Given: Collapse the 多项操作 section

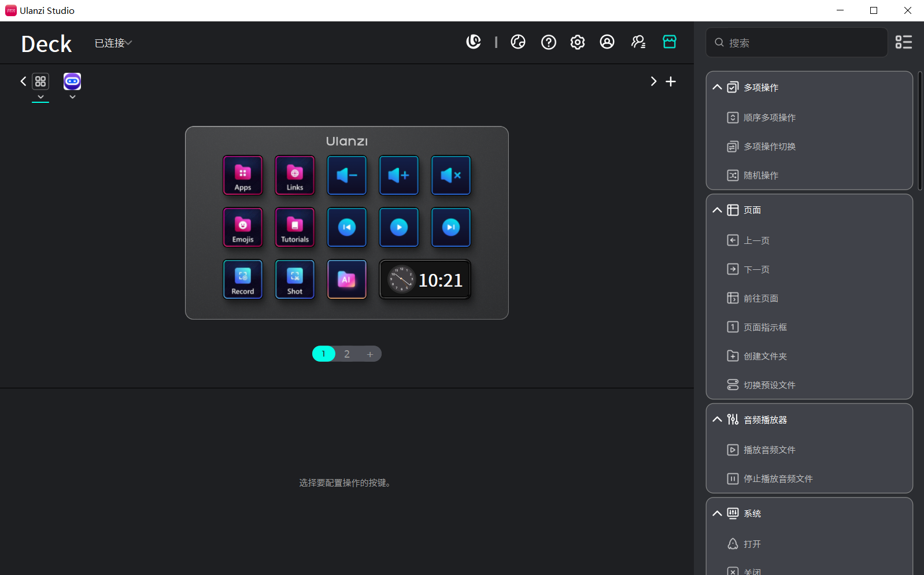Looking at the screenshot, I should click(x=717, y=87).
